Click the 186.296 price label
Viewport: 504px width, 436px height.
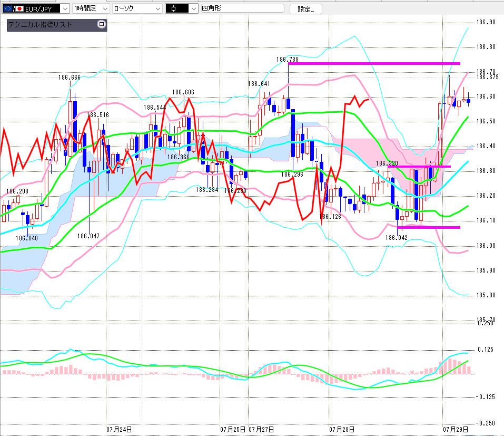[x=292, y=175]
